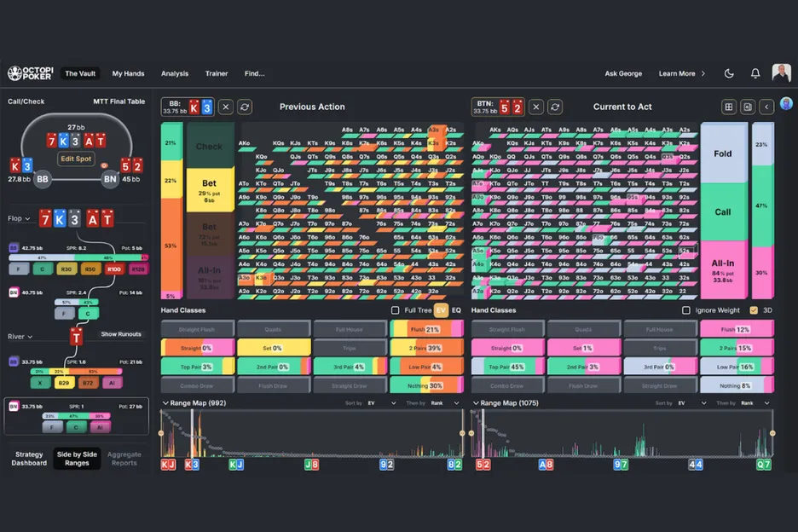Viewport: 798px width, 532px height.
Task: Collapse the panel with the left chevron icon
Action: coord(766,107)
